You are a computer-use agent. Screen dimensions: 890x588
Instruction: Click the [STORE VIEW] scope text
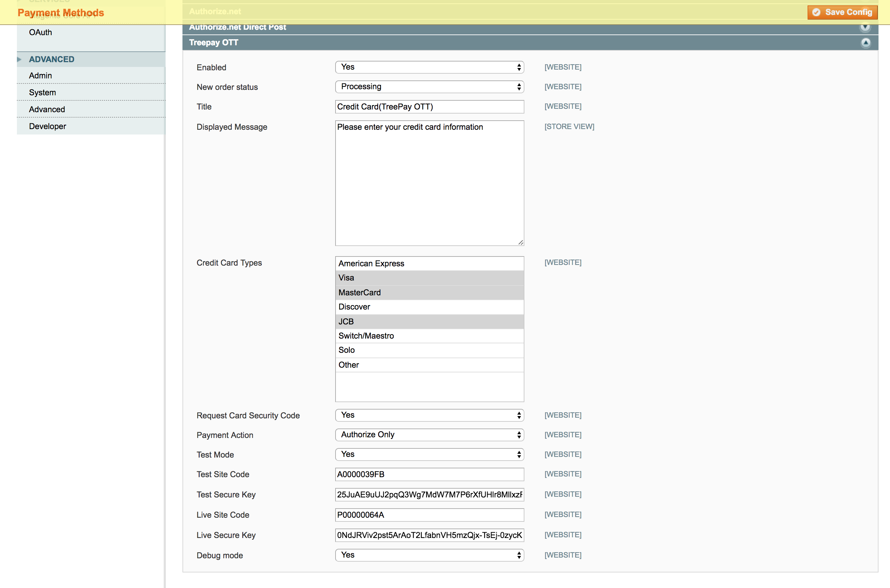(x=569, y=126)
